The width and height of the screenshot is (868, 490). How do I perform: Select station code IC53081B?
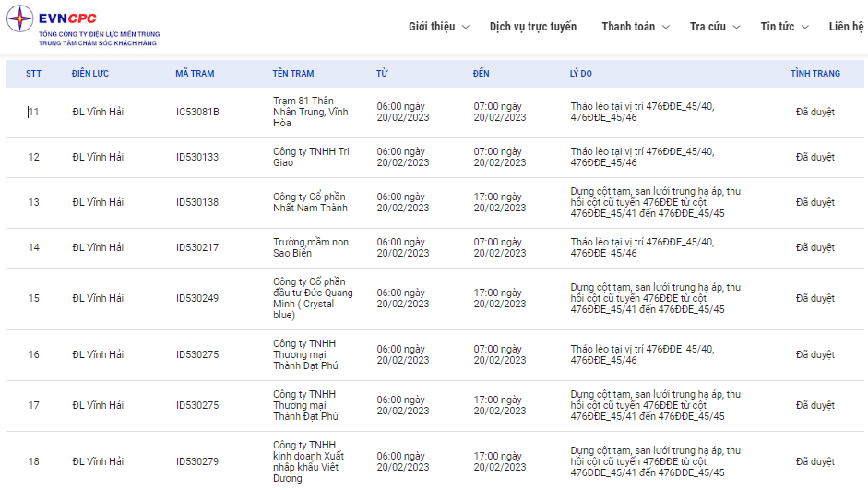[197, 113]
